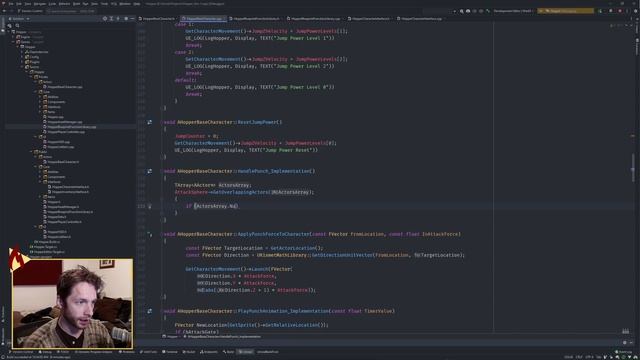The image size is (640, 360).
Task: Collapse the Public folder in the tree
Action: [31, 152]
